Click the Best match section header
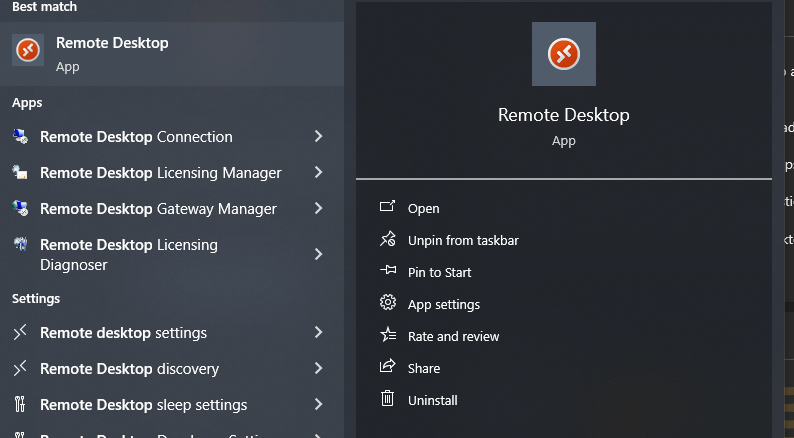The width and height of the screenshot is (794, 438). 45,7
